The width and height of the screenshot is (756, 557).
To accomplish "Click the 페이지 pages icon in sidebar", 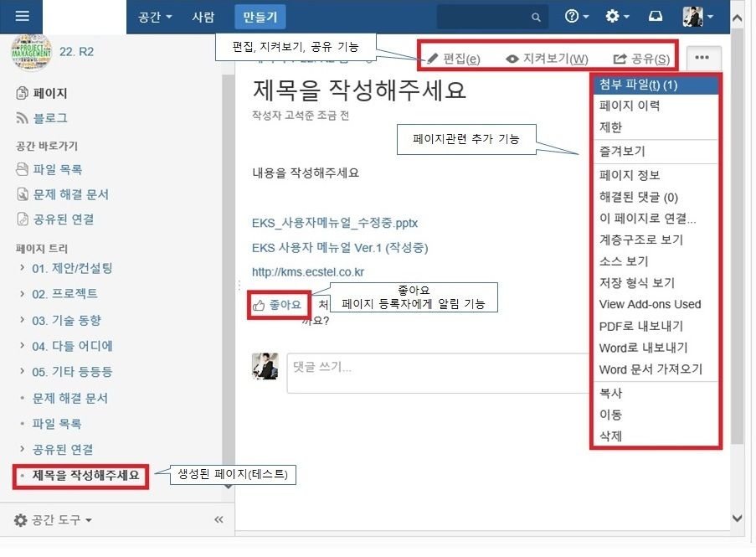I will click(22, 93).
